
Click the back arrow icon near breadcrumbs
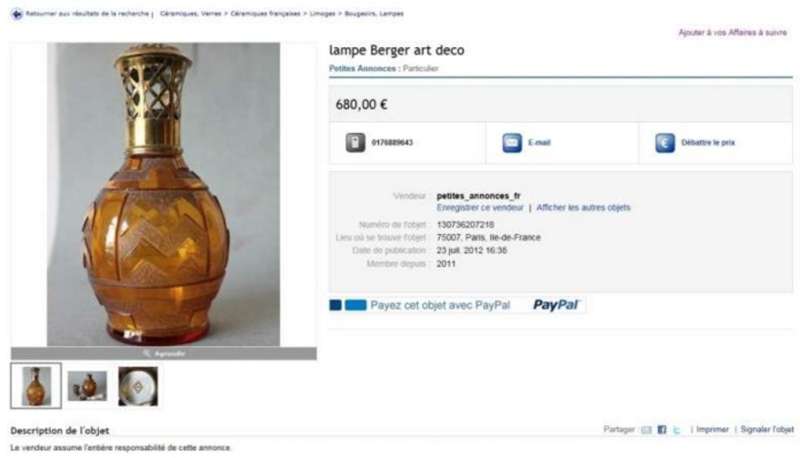(17, 14)
